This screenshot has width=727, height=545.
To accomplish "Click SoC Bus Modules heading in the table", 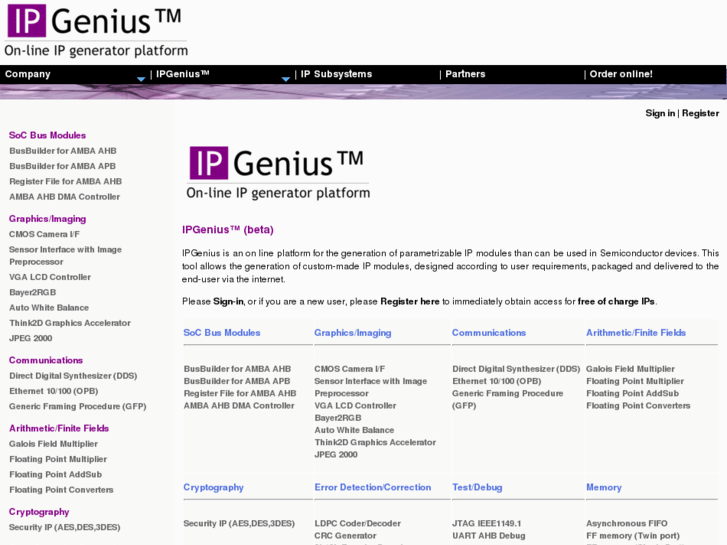I will [x=222, y=333].
